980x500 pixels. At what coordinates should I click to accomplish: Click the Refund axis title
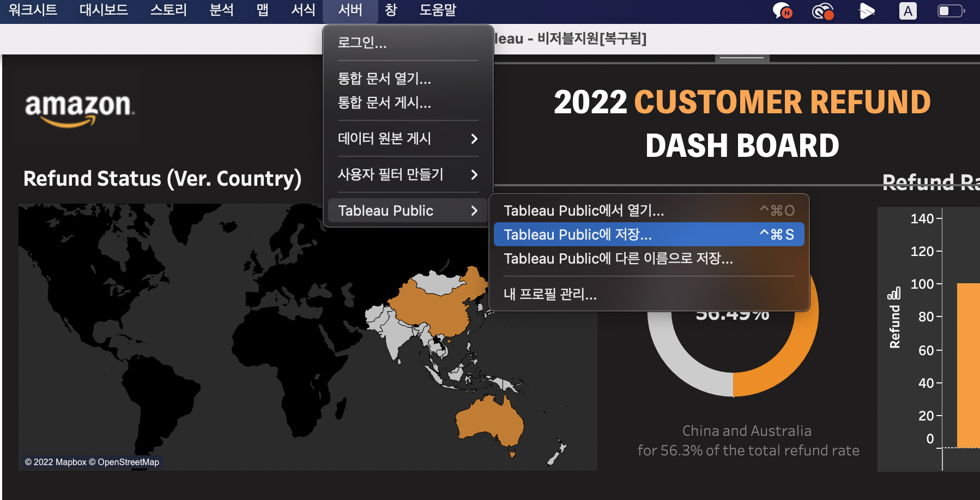[x=894, y=326]
